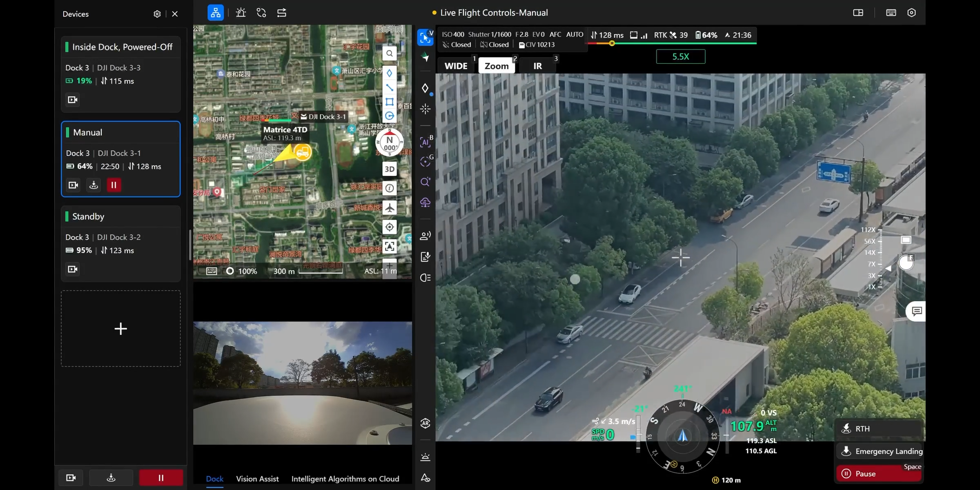980x490 pixels.
Task: Click the speaker broadcast icon in toolbar
Action: tap(425, 236)
